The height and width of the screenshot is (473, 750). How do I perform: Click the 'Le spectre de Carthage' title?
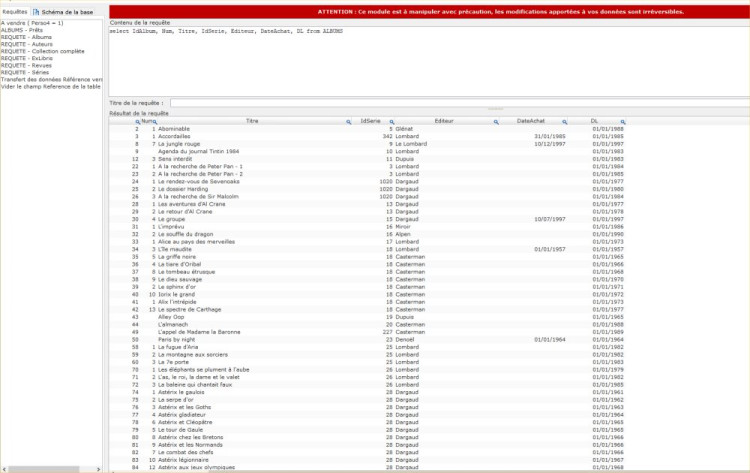pyautogui.click(x=189, y=309)
